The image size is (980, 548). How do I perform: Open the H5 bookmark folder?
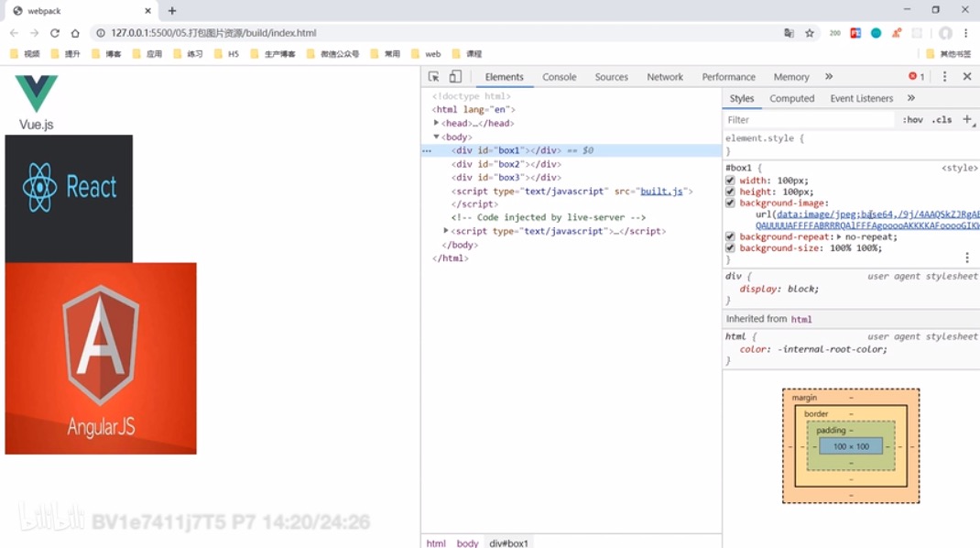click(227, 54)
